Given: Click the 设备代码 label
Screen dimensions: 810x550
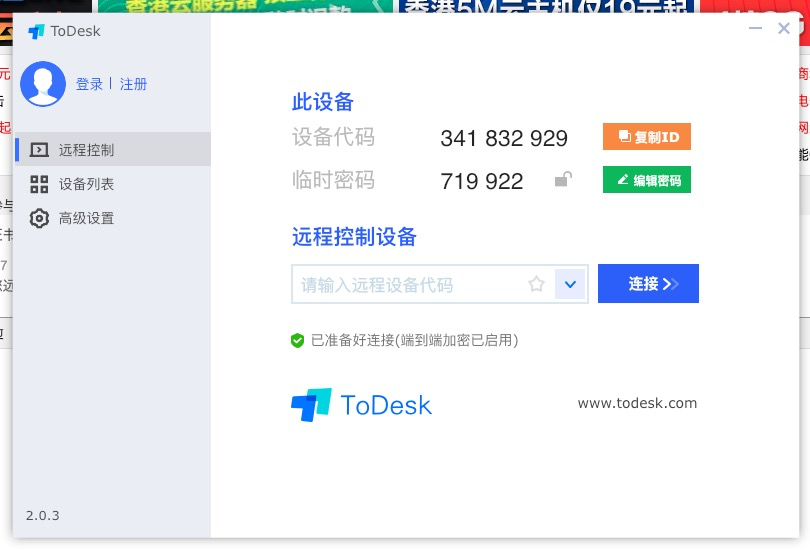Looking at the screenshot, I should [x=333, y=137].
